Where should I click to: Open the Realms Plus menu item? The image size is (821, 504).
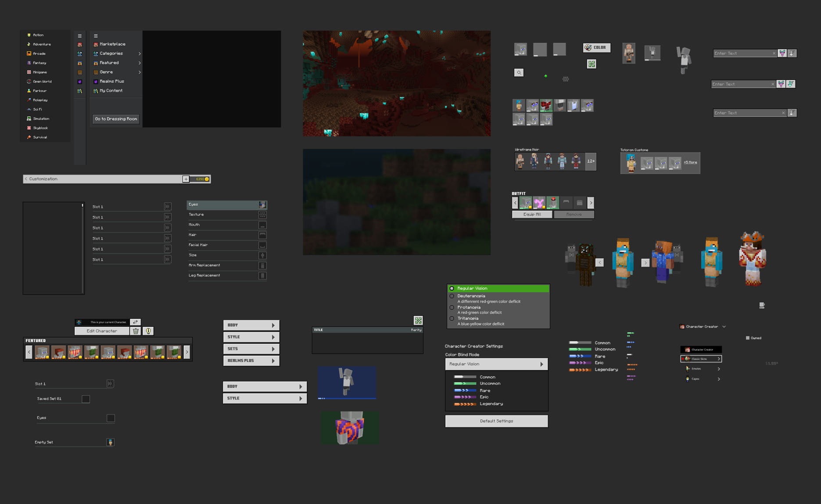click(x=112, y=81)
